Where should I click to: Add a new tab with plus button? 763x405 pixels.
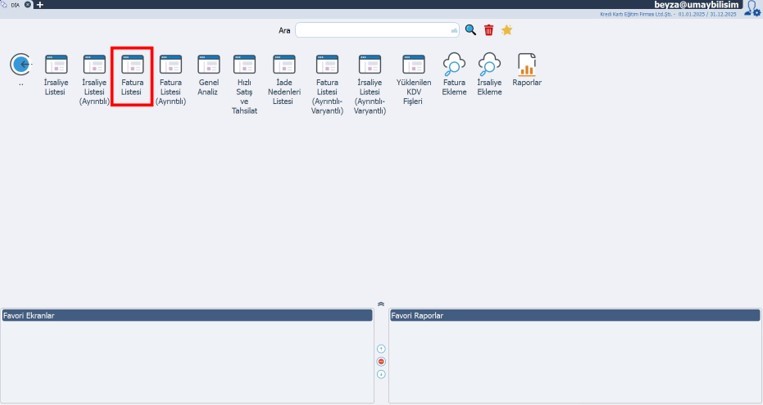[40, 5]
